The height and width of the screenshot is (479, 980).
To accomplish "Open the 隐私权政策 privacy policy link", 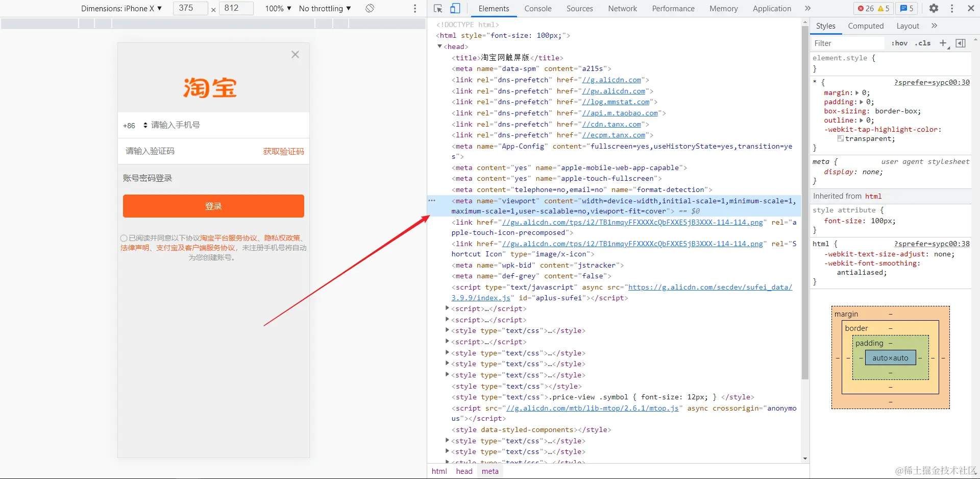I will tap(282, 238).
